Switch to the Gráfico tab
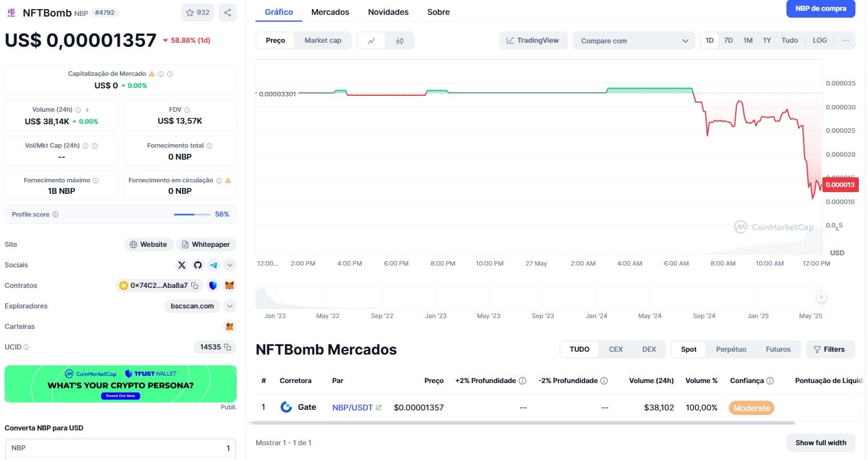This screenshot has width=868, height=460. tap(279, 12)
